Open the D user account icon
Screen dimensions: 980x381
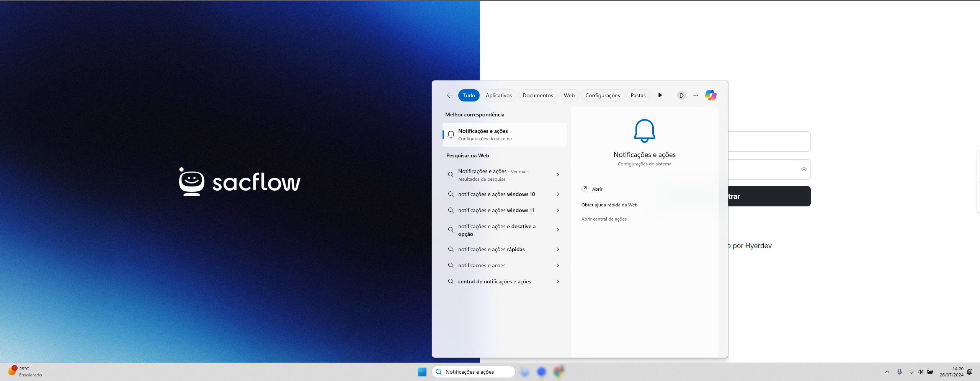[681, 95]
